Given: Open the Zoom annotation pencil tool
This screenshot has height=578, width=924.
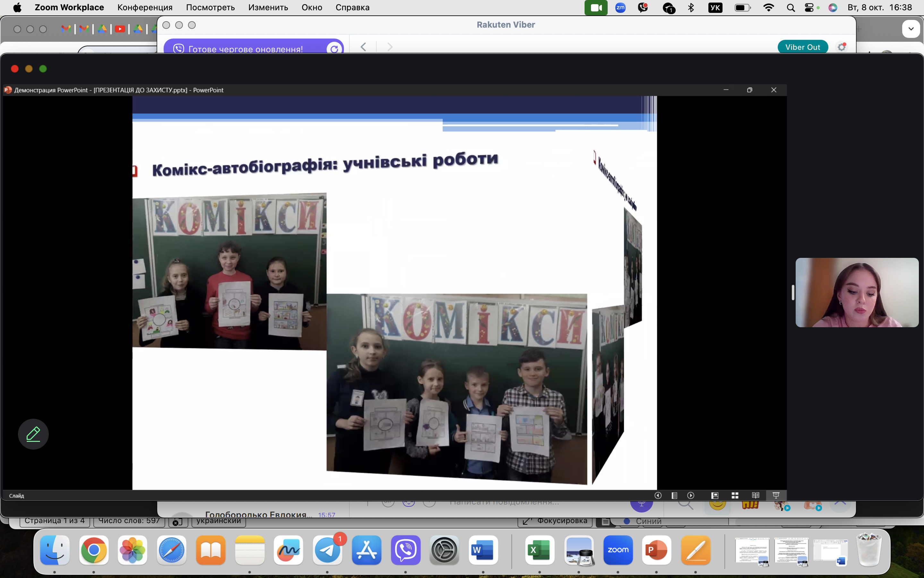Looking at the screenshot, I should 33,434.
